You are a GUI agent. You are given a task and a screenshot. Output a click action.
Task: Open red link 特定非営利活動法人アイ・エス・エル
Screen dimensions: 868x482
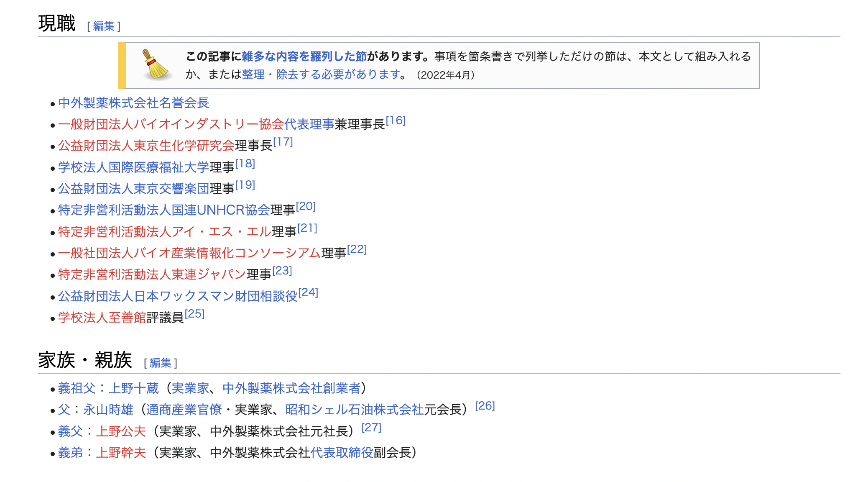[165, 232]
